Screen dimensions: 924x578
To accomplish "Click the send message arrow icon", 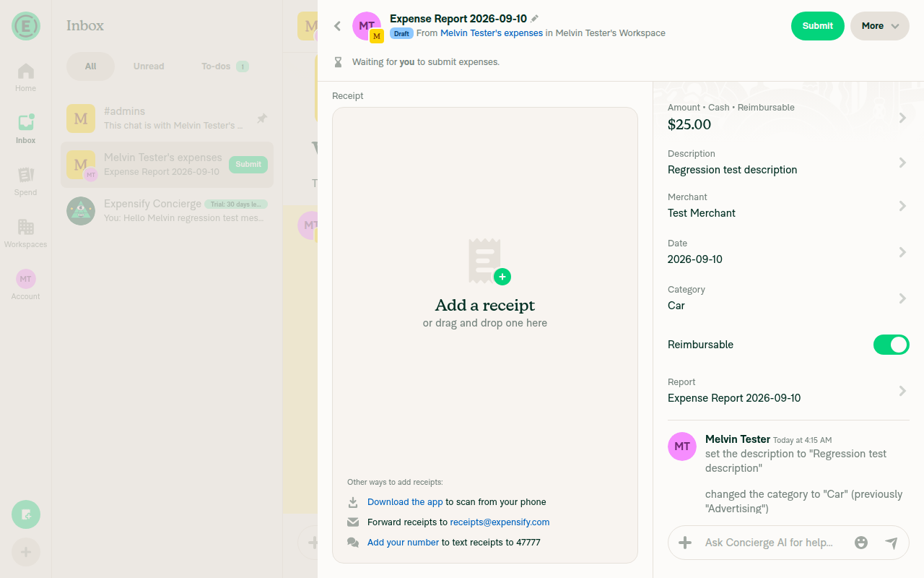I will coord(892,543).
